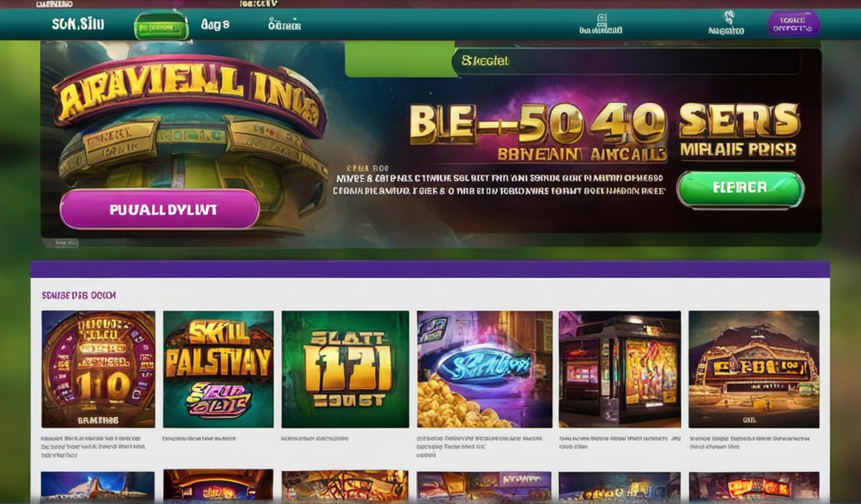Open the third text item in navigation bar
861x504 pixels.
tap(284, 24)
